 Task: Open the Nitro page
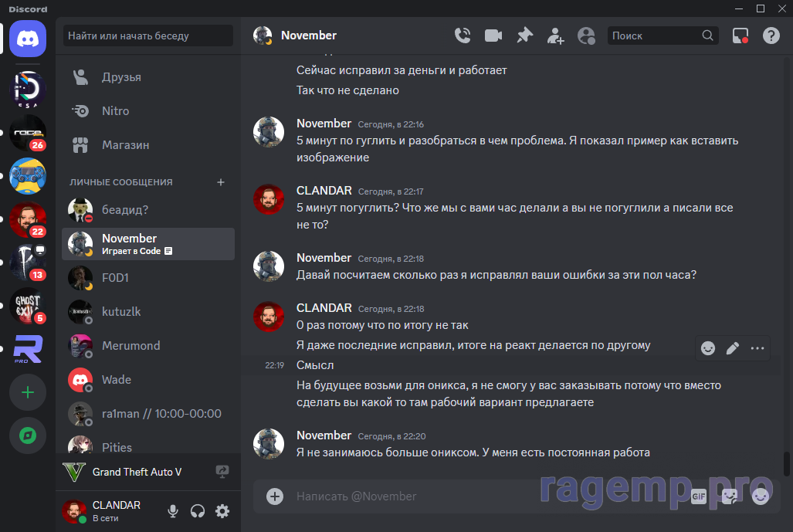pyautogui.click(x=115, y=111)
